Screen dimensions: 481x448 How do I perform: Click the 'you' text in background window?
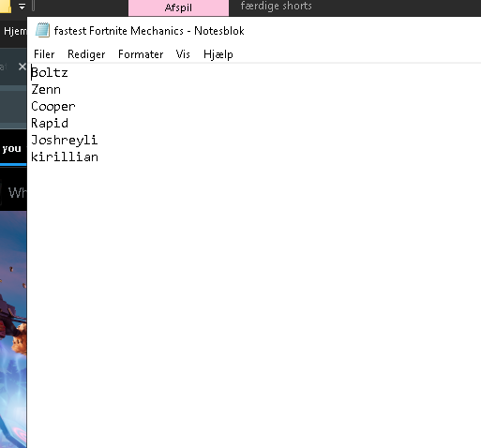coord(11,149)
